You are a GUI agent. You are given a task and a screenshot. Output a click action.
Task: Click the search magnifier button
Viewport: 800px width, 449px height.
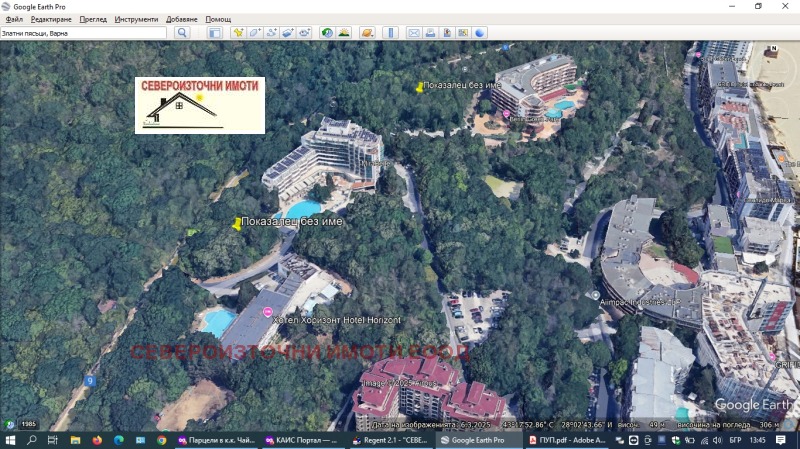tap(182, 33)
